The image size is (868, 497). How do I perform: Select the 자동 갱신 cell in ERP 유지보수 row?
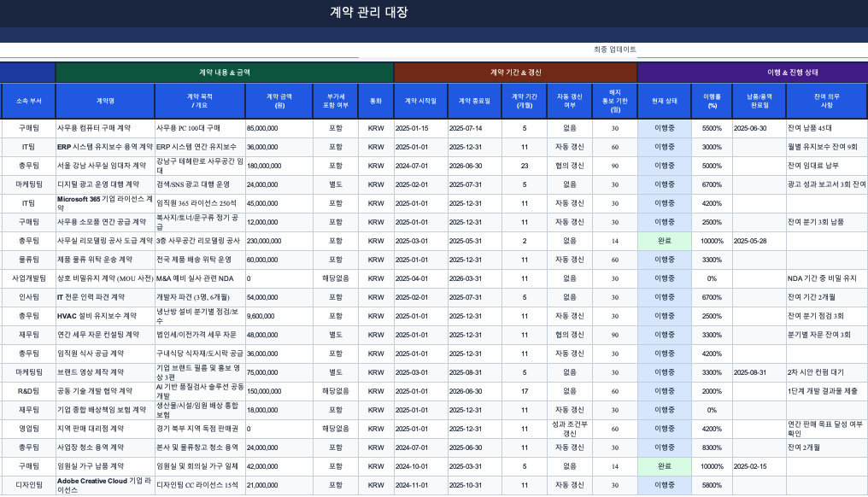570,145
